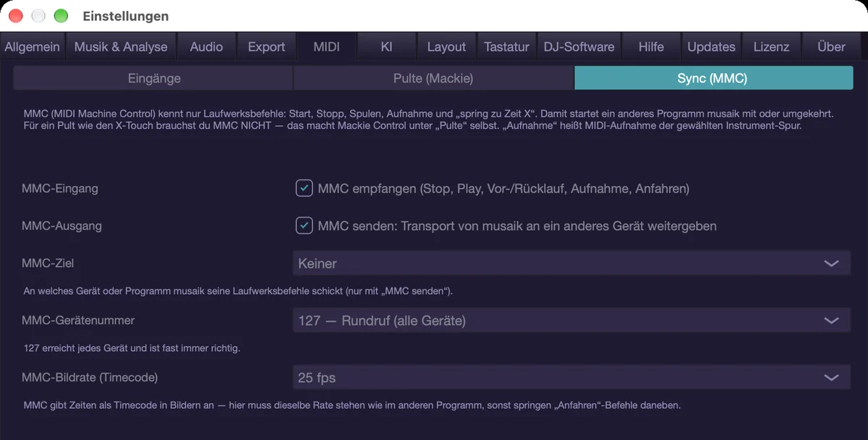Click the MMC-Eingang label
Viewport: 868px width, 440px height.
point(60,188)
